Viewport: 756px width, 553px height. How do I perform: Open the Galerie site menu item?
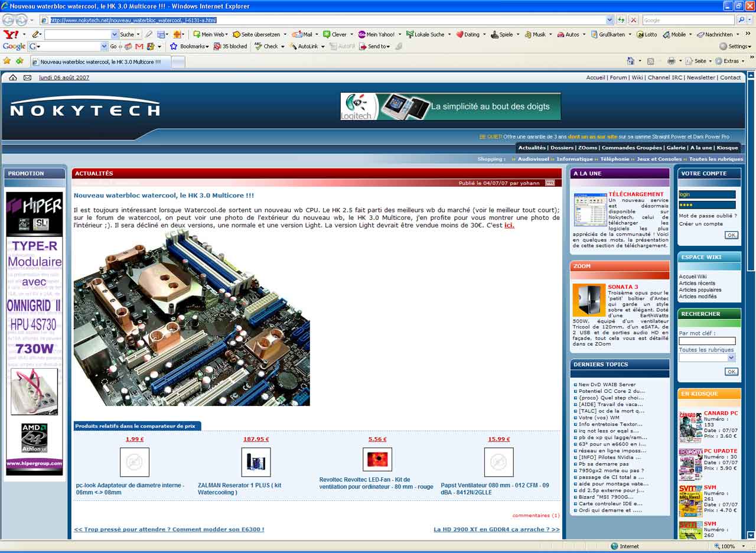pyautogui.click(x=676, y=148)
